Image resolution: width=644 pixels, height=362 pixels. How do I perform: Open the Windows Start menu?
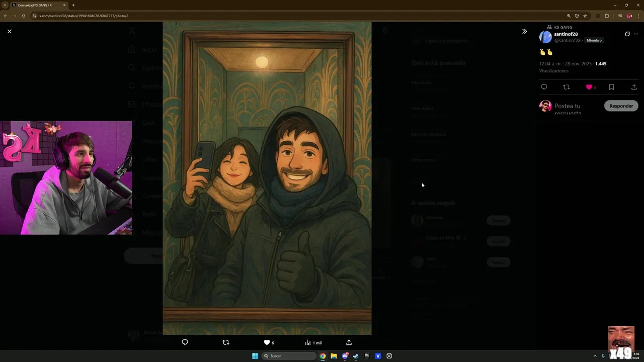coord(255,356)
